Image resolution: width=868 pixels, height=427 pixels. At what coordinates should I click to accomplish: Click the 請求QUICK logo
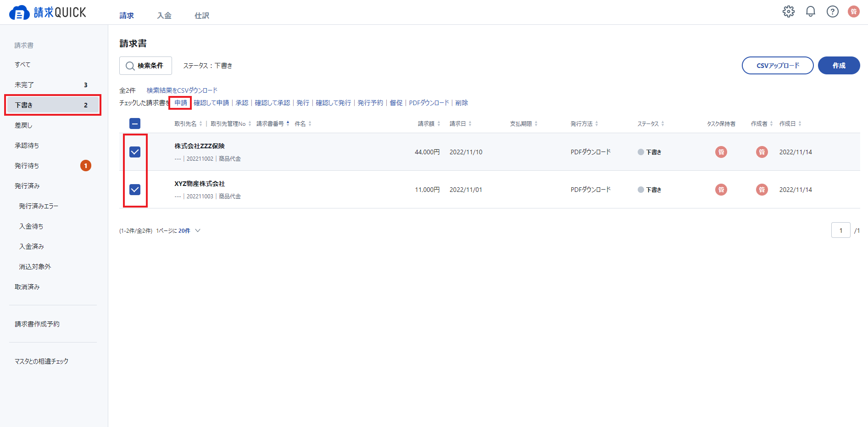48,12
